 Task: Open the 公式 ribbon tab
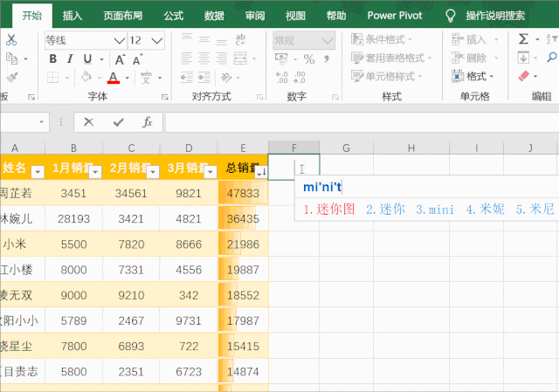pyautogui.click(x=174, y=16)
